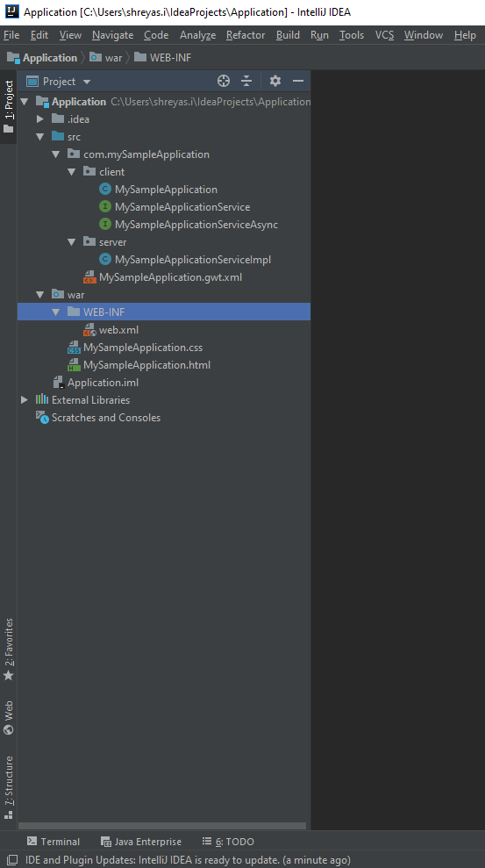The image size is (485, 868).
Task: Open the Terminal tool window
Action: pos(53,842)
